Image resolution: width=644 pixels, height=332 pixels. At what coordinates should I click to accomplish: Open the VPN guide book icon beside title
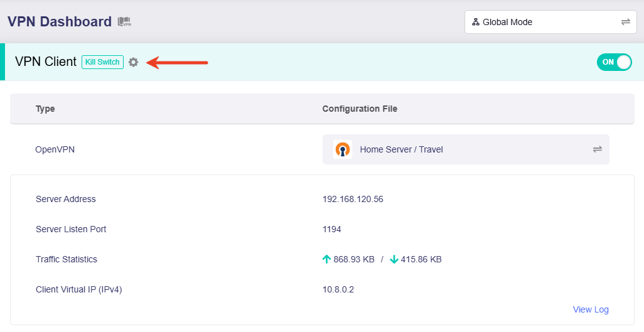point(124,22)
